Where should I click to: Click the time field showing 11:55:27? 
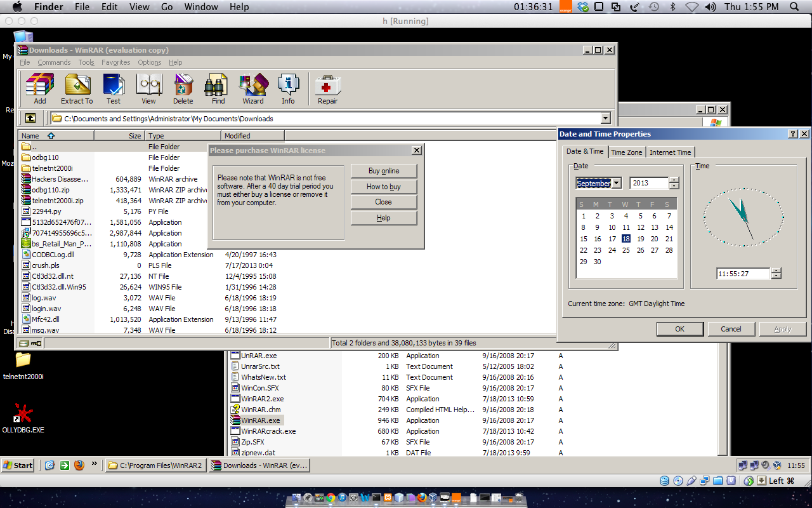(743, 274)
